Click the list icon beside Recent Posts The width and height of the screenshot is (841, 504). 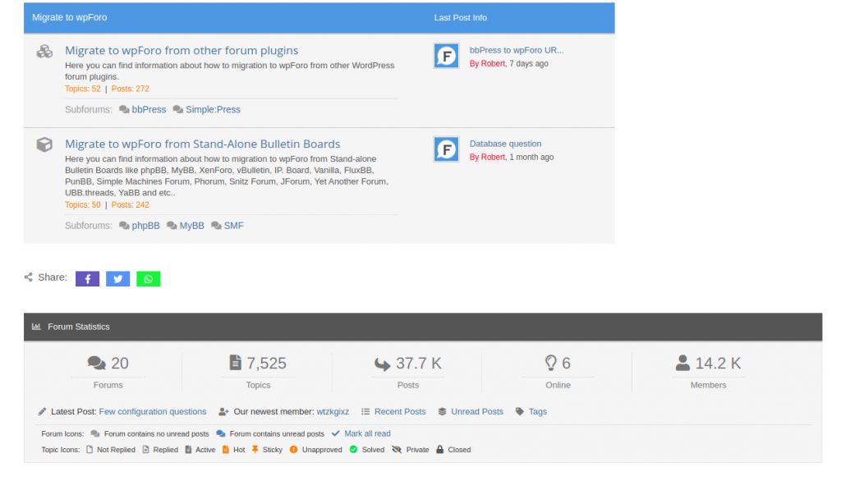(365, 412)
